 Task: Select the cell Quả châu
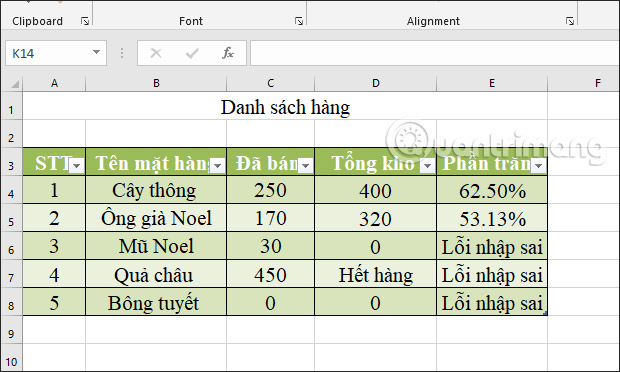(x=156, y=274)
